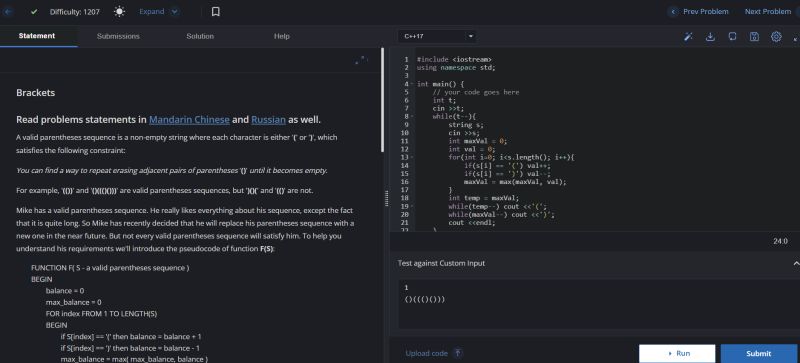
Task: Click the magic wand format code icon
Action: (x=688, y=37)
